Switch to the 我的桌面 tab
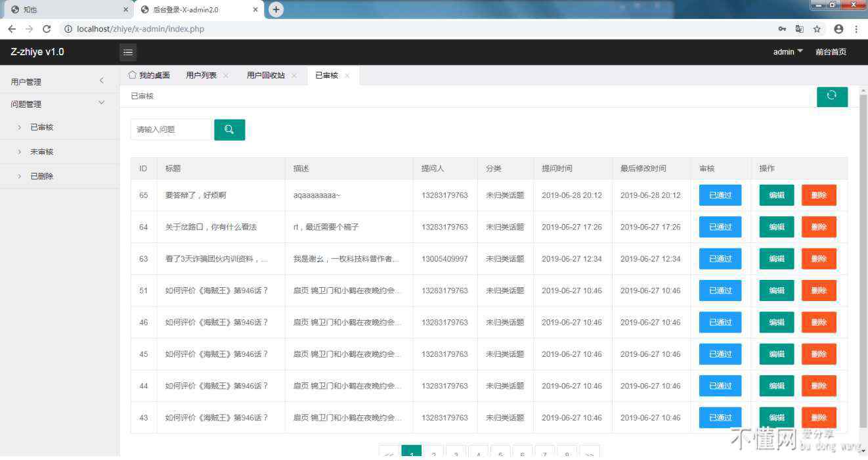 (x=150, y=76)
